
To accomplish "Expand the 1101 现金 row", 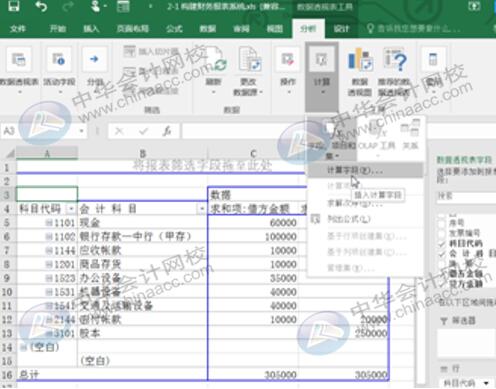I will (x=49, y=223).
